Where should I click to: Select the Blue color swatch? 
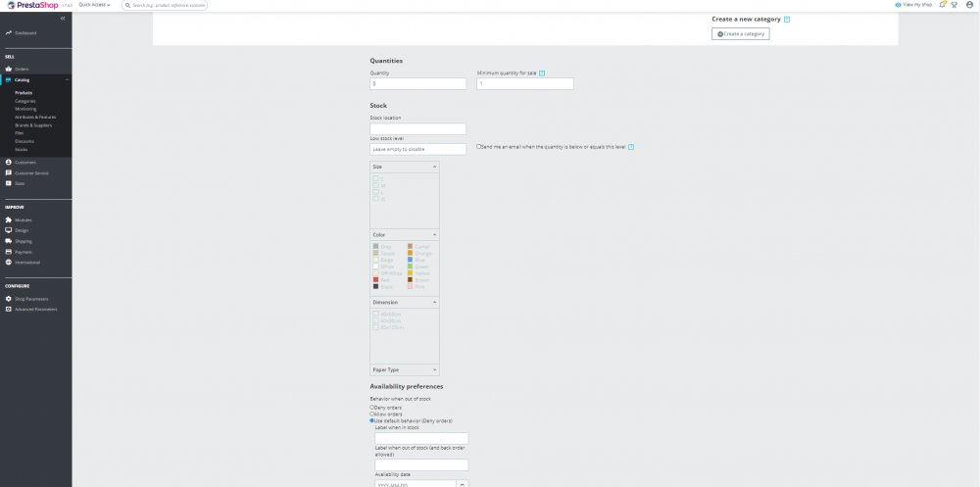click(x=411, y=260)
